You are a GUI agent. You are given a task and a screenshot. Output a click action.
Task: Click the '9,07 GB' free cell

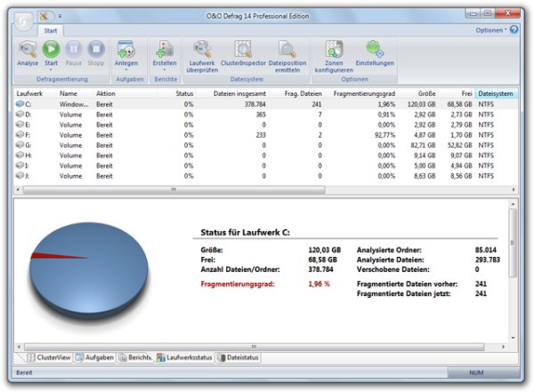[461, 156]
